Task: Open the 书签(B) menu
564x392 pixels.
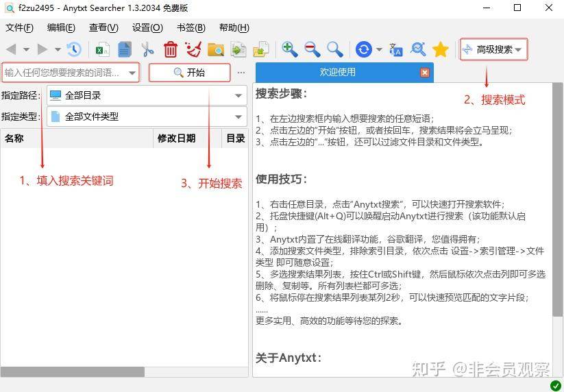Action: (x=191, y=27)
